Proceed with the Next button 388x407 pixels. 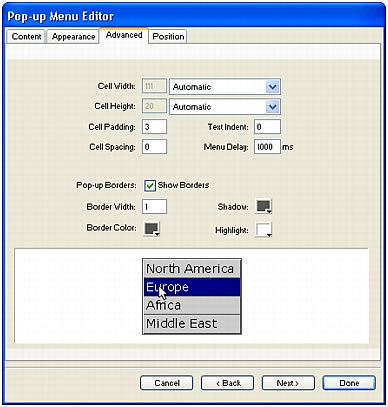288,383
